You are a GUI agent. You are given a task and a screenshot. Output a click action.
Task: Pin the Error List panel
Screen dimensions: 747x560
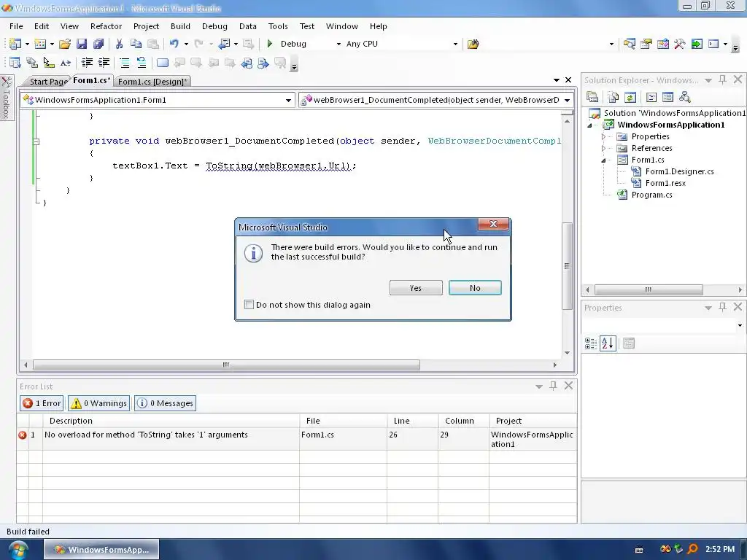553,386
